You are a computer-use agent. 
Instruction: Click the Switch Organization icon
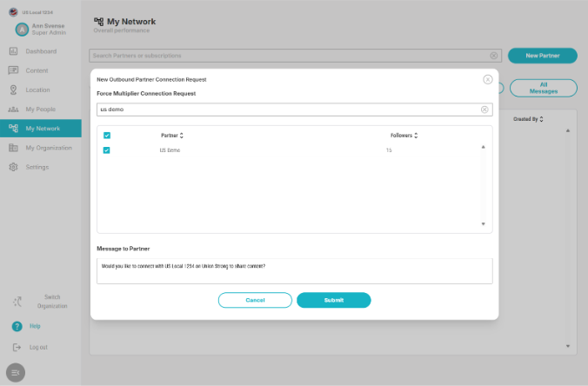tap(17, 302)
